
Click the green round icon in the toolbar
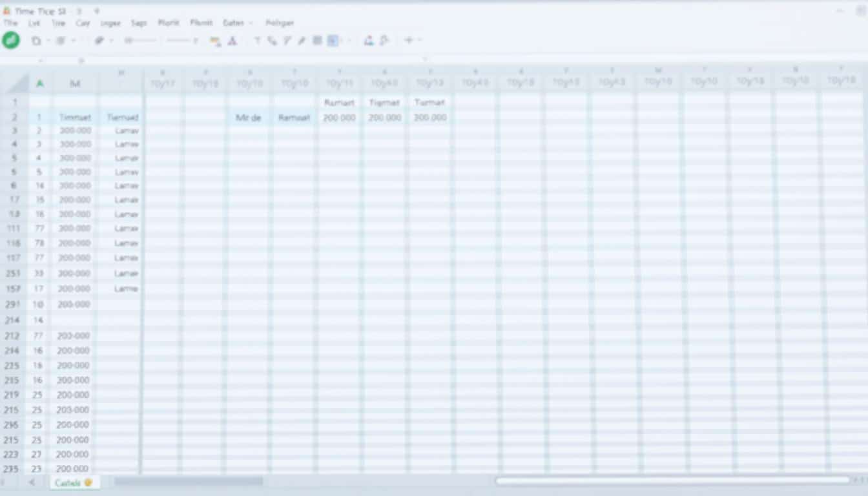(x=11, y=41)
